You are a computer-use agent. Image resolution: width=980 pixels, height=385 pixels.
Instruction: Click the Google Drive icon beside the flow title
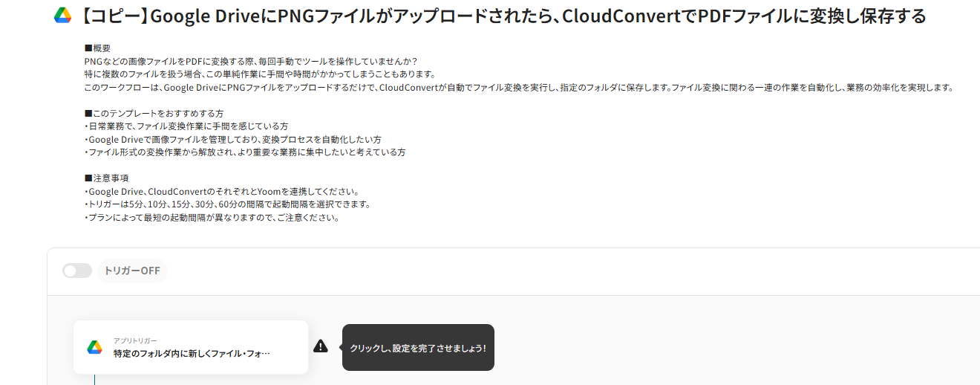coord(62,16)
